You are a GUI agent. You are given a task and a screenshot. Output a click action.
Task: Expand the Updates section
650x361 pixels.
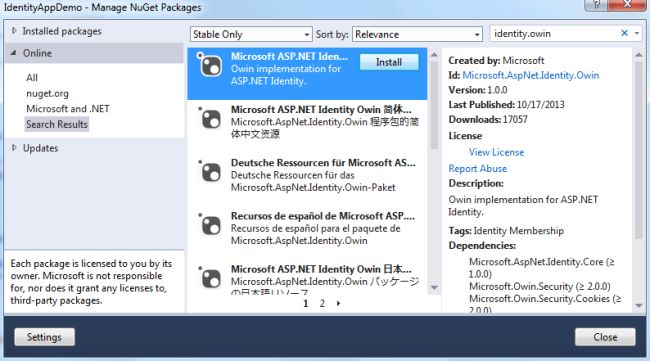(14, 148)
